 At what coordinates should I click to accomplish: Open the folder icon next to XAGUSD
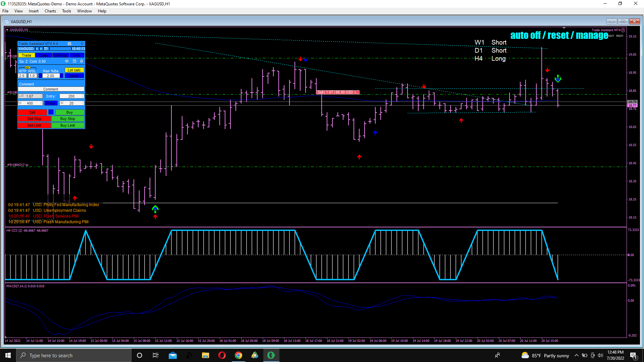(x=46, y=49)
